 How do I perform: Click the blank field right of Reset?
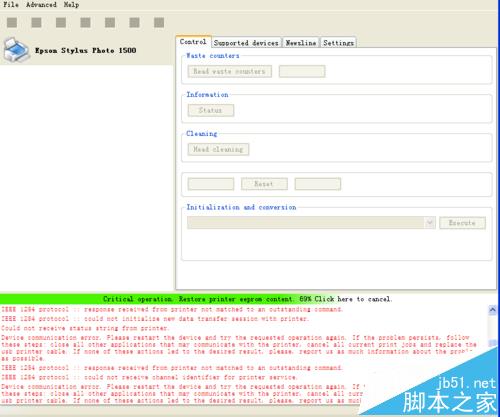pyautogui.click(x=318, y=184)
